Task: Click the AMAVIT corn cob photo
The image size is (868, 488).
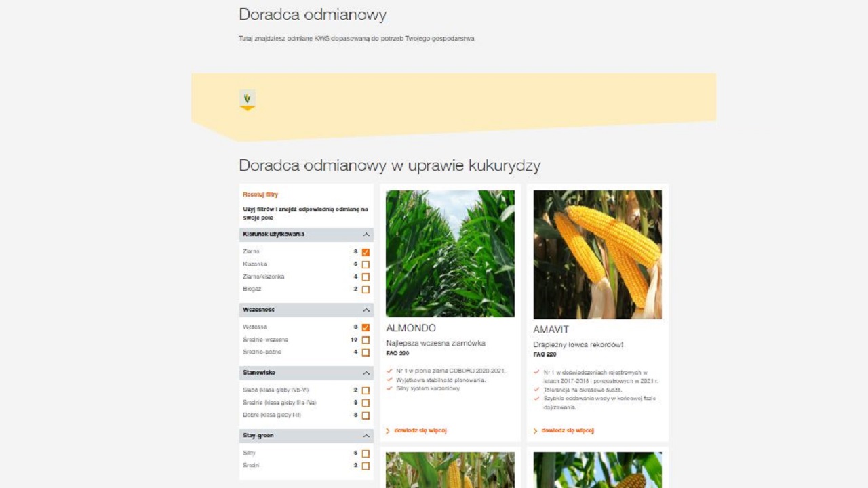Action: (x=597, y=255)
